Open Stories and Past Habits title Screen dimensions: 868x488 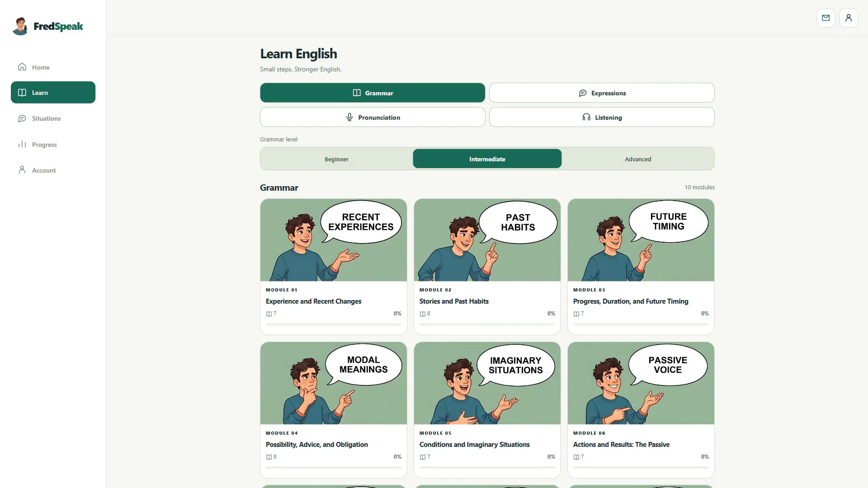coord(454,301)
